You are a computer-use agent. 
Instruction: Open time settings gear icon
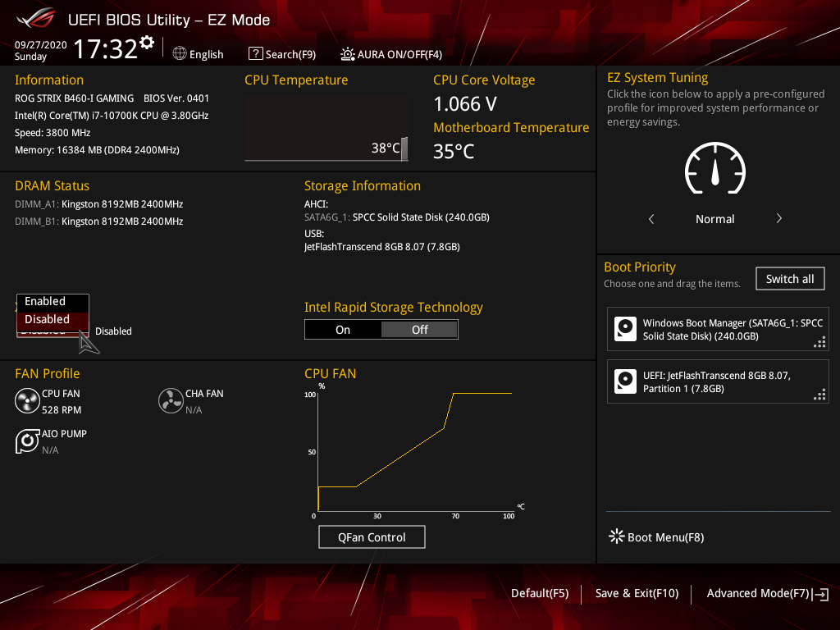tap(147, 43)
